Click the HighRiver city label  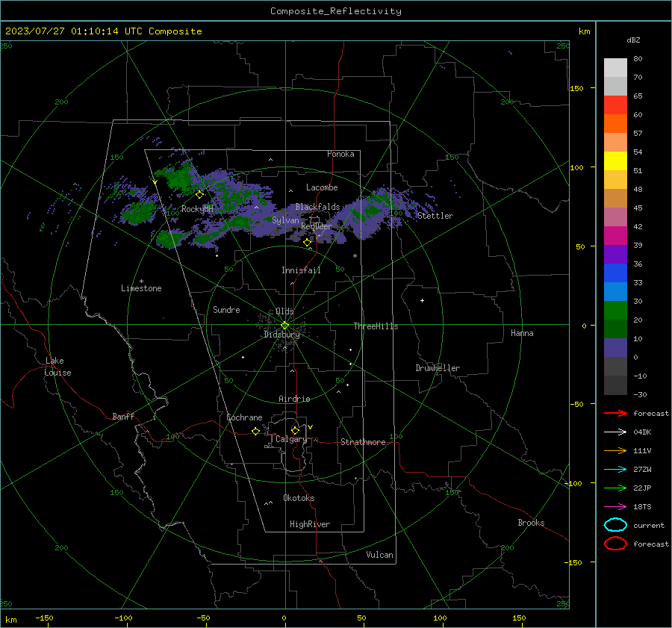click(x=310, y=524)
